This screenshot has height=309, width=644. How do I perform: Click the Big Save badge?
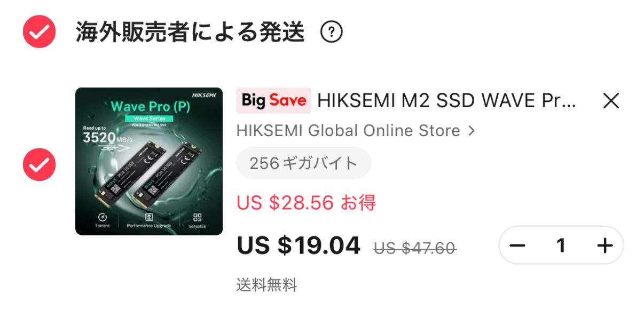pos(273,100)
